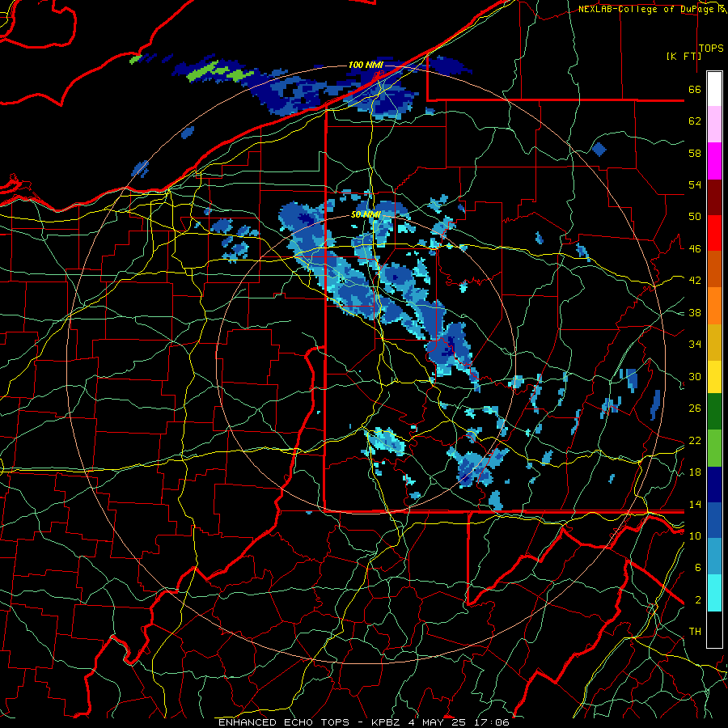Click the 54 legend scale value
This screenshot has width=728, height=728.
[x=695, y=184]
